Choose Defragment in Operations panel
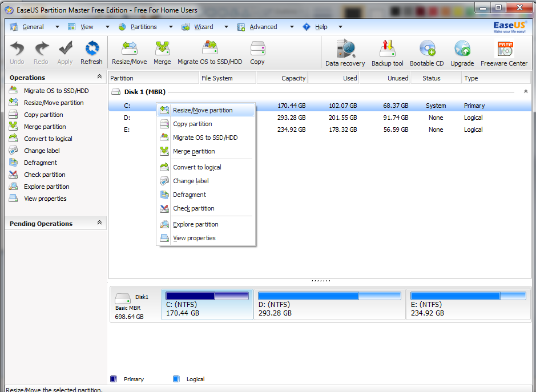The width and height of the screenshot is (536, 392). pos(41,163)
